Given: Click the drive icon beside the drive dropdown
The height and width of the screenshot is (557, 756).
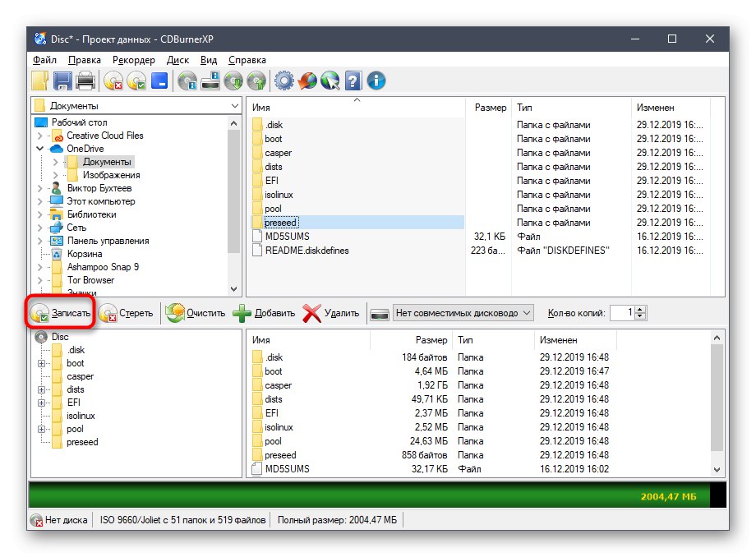Looking at the screenshot, I should pyautogui.click(x=380, y=314).
